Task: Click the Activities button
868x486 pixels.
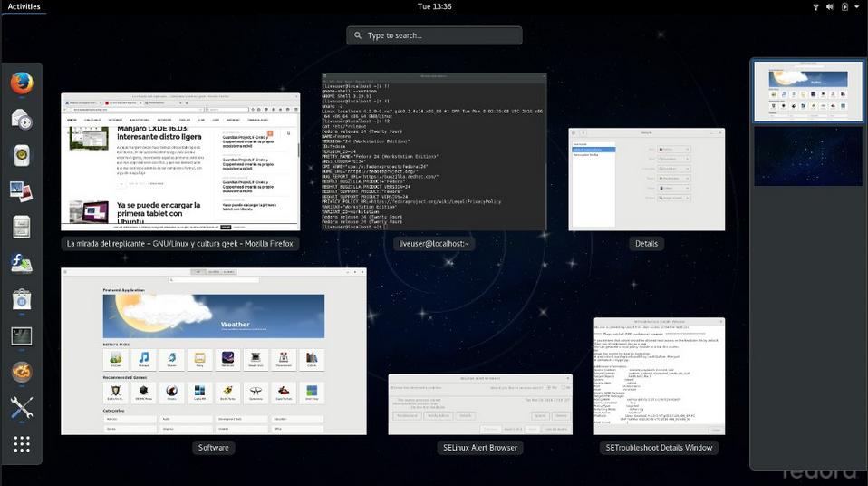Action: click(x=24, y=6)
